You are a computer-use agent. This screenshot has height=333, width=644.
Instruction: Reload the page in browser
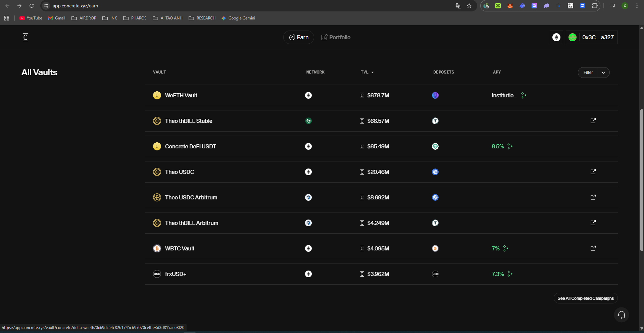[x=32, y=6]
